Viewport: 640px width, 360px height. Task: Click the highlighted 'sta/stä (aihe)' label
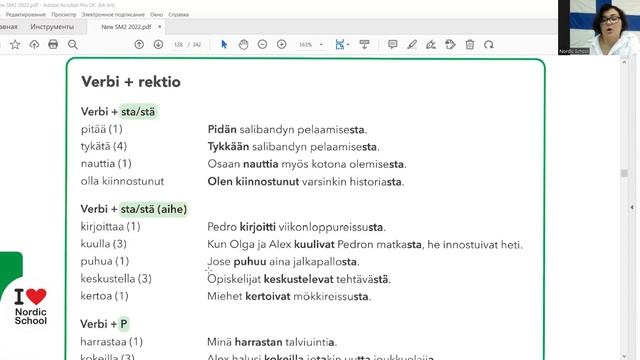[x=153, y=209]
